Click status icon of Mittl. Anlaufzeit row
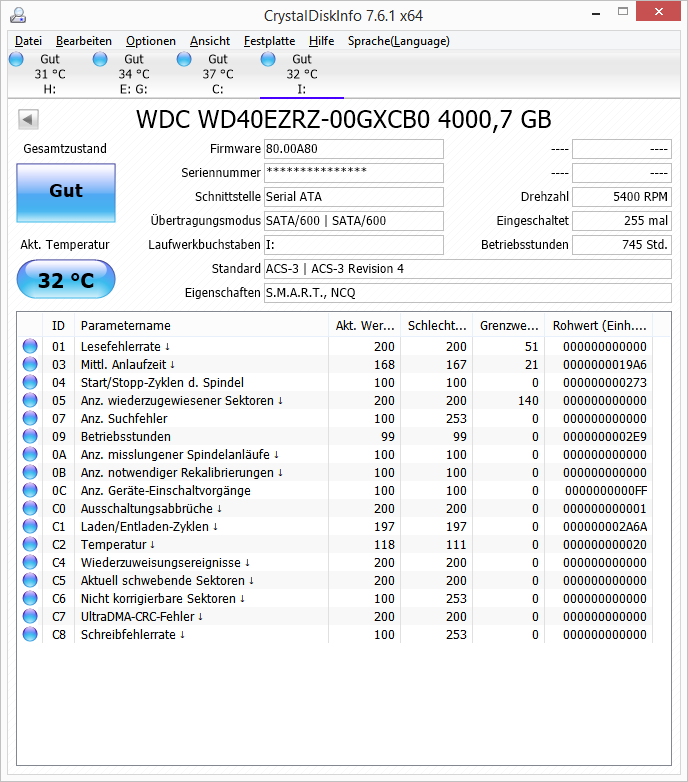Image resolution: width=688 pixels, height=782 pixels. click(30, 364)
